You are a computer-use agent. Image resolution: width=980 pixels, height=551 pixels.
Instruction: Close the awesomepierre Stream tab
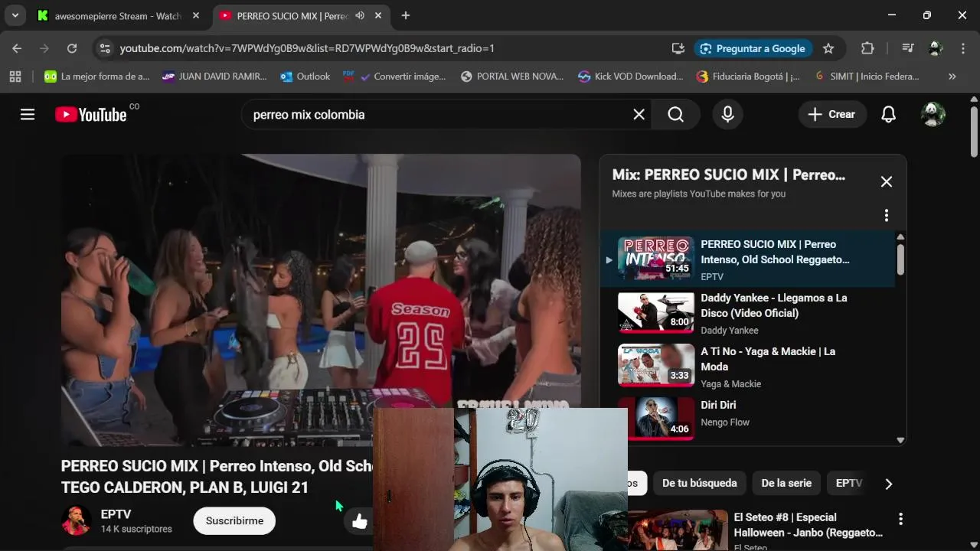coord(195,15)
